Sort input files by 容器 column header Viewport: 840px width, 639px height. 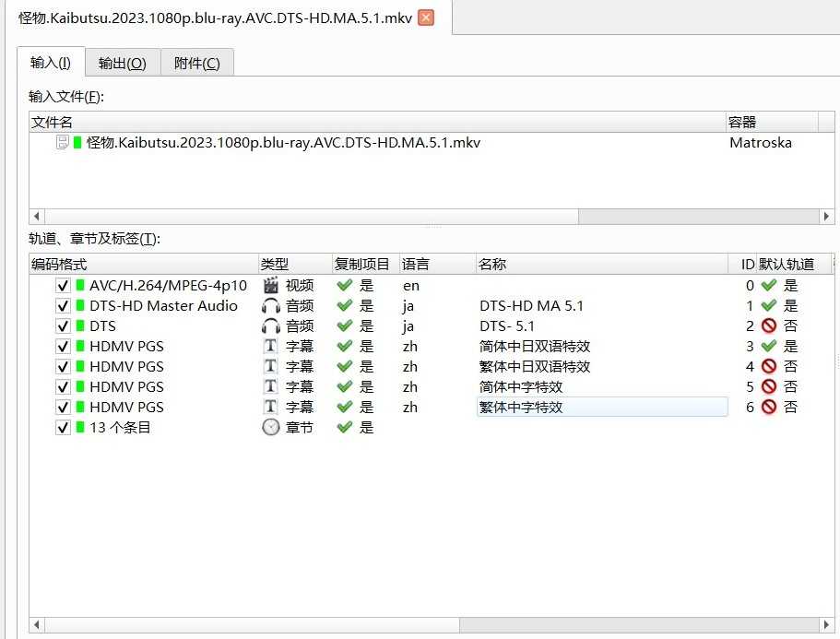(x=772, y=122)
